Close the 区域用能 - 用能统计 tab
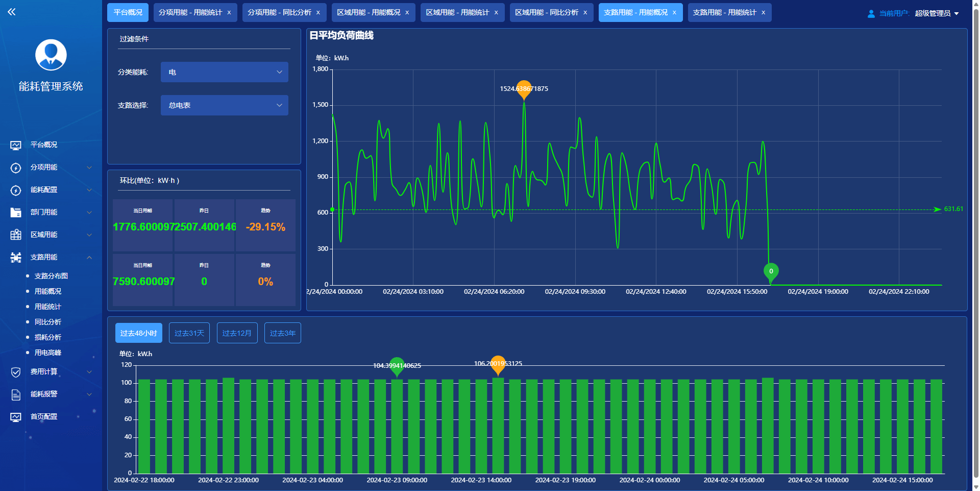980x491 pixels. tap(496, 13)
